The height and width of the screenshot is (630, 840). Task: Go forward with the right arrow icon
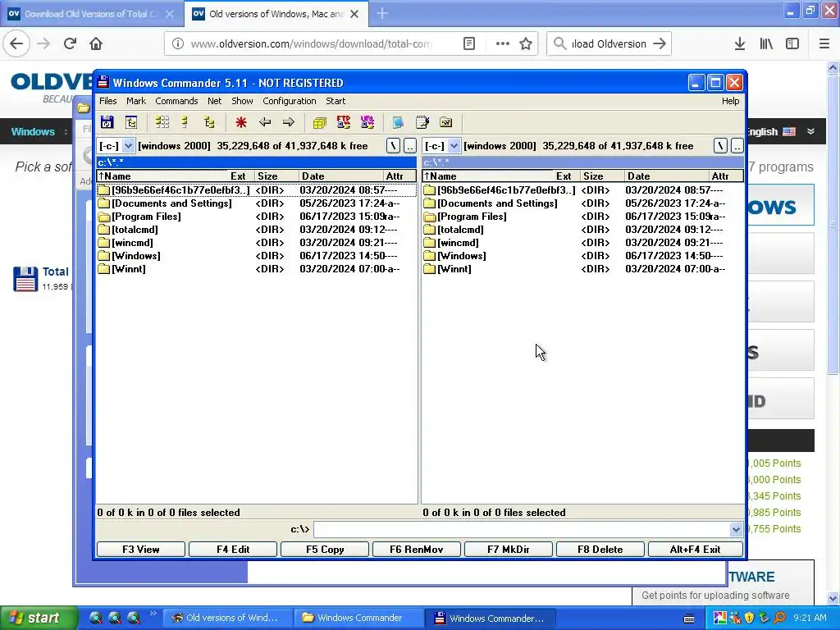point(288,122)
